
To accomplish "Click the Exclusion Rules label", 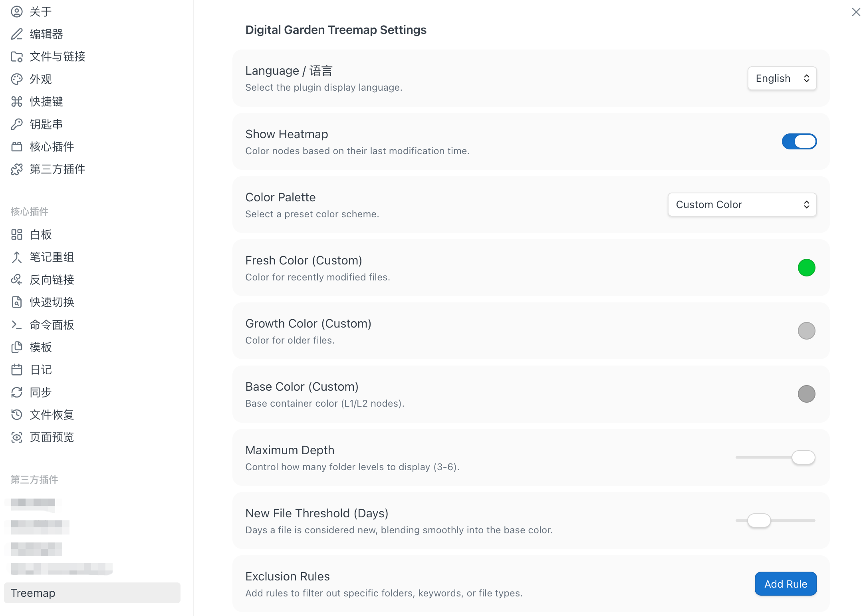I will click(x=288, y=576).
